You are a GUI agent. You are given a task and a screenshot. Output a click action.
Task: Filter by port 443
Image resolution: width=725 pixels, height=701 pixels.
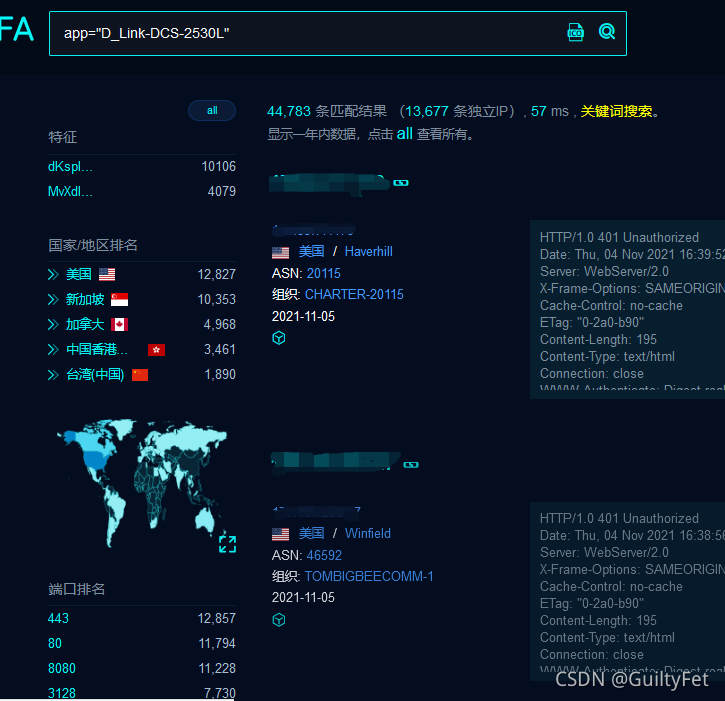(x=58, y=618)
